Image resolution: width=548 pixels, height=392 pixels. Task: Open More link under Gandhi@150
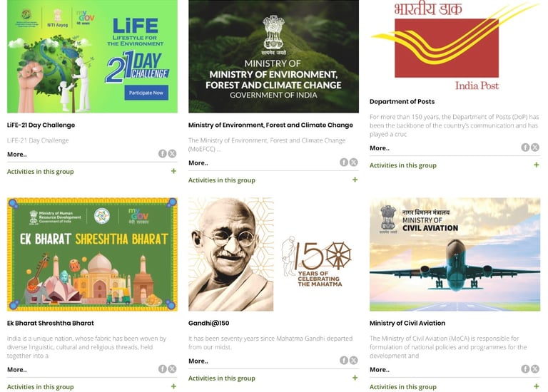198,361
